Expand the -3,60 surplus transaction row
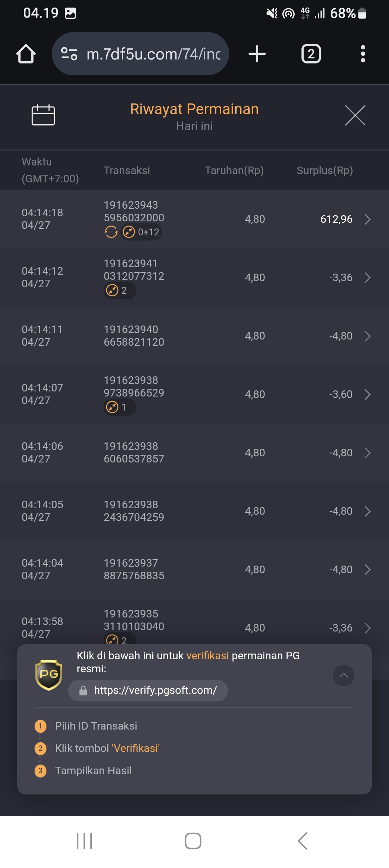Image resolution: width=389 pixels, height=868 pixels. click(367, 394)
